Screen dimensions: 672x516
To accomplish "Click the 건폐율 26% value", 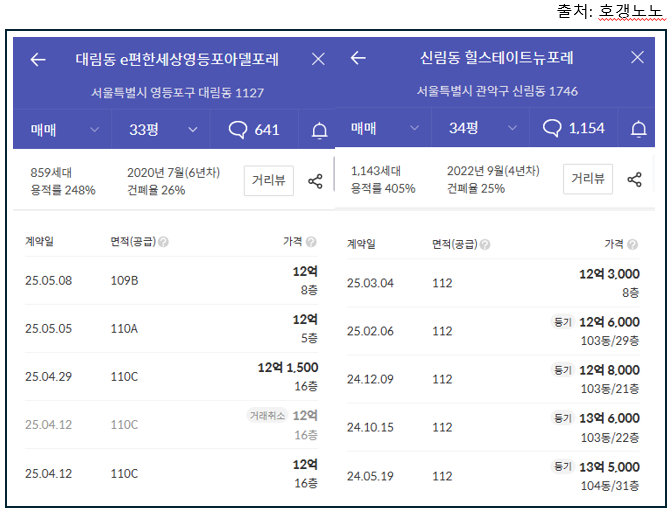I will pos(156,190).
